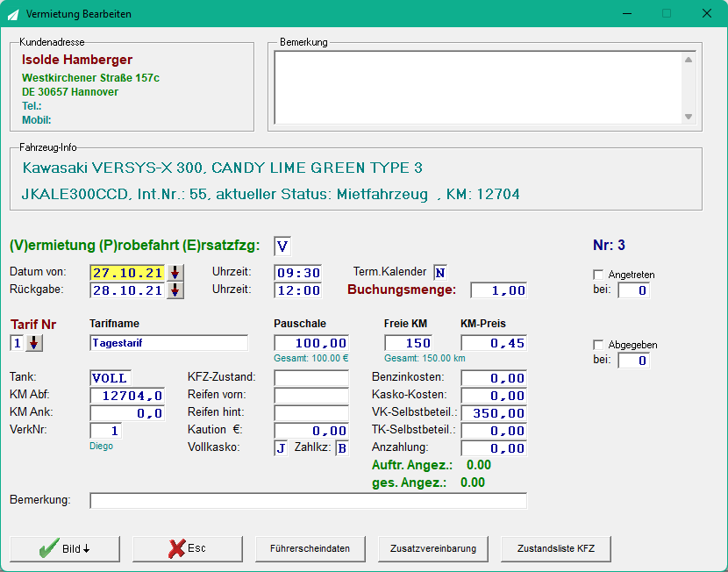Cancel with the red X Esc button
The width and height of the screenshot is (728, 572).
[188, 549]
